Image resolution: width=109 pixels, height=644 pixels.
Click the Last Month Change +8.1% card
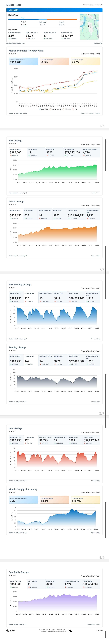[x=54, y=500]
